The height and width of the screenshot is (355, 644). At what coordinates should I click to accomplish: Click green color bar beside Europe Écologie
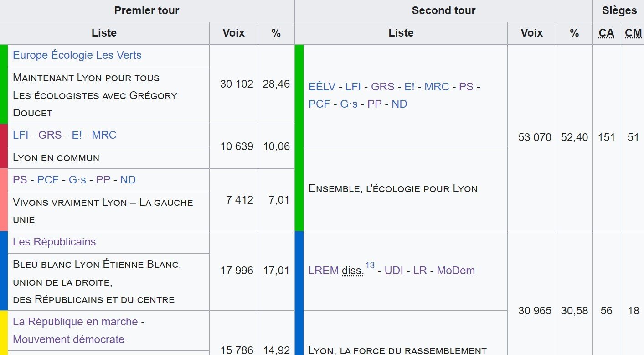4,84
